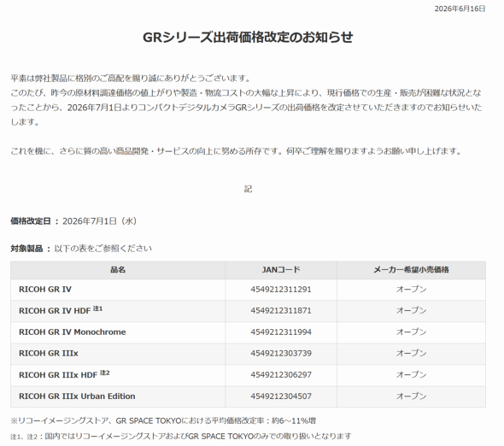Screen dimensions: 504x446
Task: Click オープン in the GR IV Monochrome row
Action: click(411, 332)
